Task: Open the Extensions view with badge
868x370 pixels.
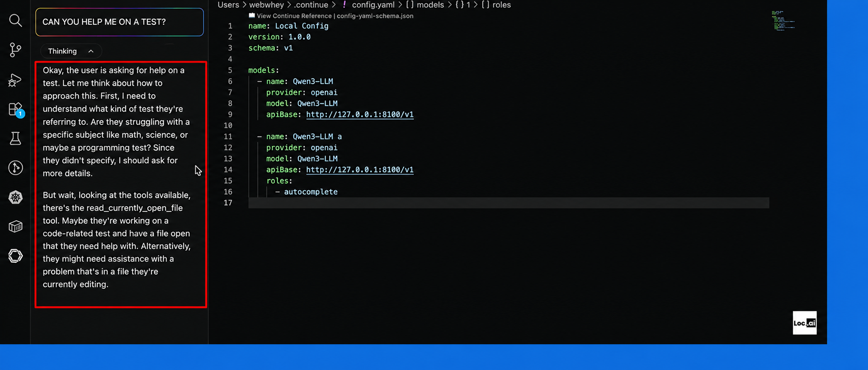Action: (16, 110)
